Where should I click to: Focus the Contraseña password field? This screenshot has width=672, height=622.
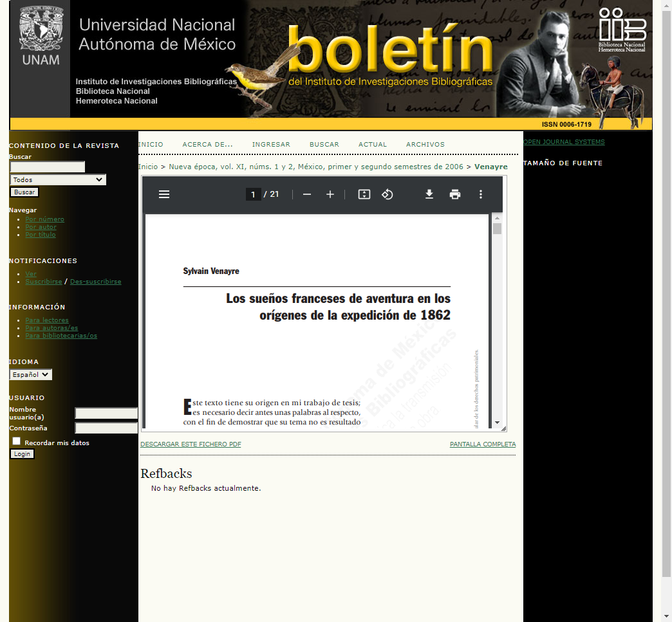[x=106, y=428]
